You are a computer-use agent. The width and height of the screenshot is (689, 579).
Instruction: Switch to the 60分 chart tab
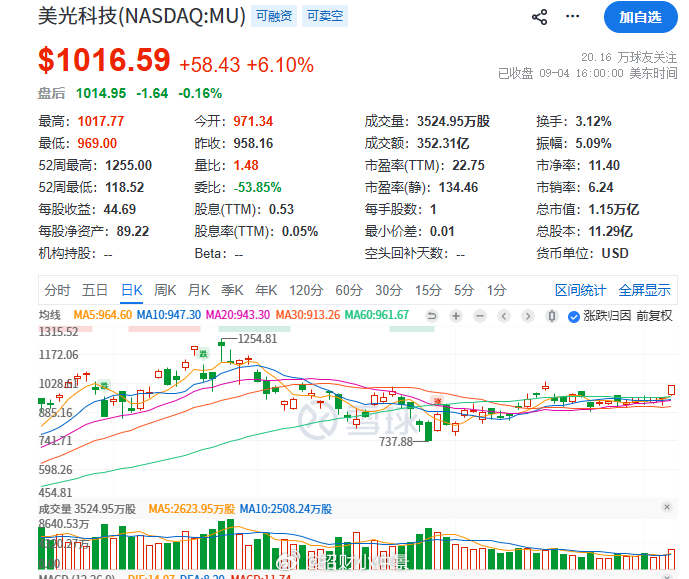point(349,290)
